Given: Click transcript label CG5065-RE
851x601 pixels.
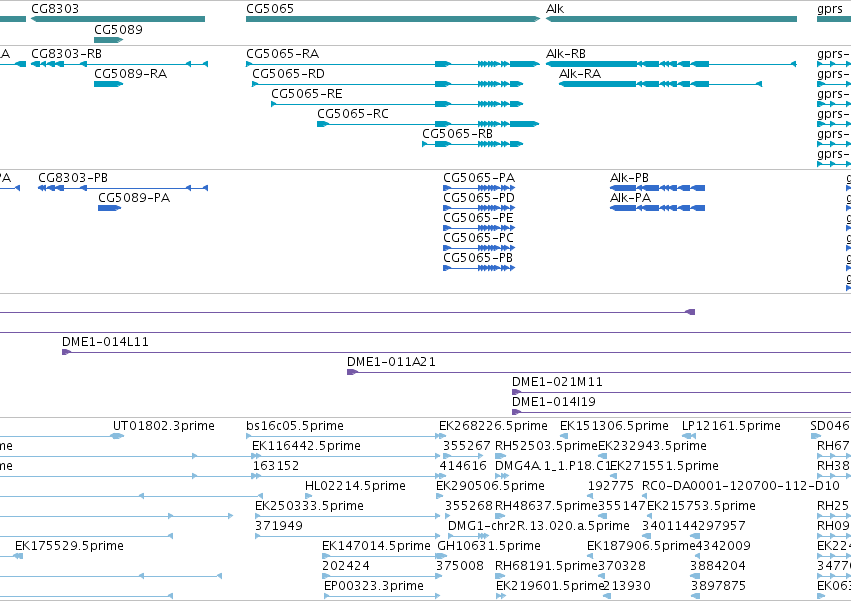Looking at the screenshot, I should (307, 94).
